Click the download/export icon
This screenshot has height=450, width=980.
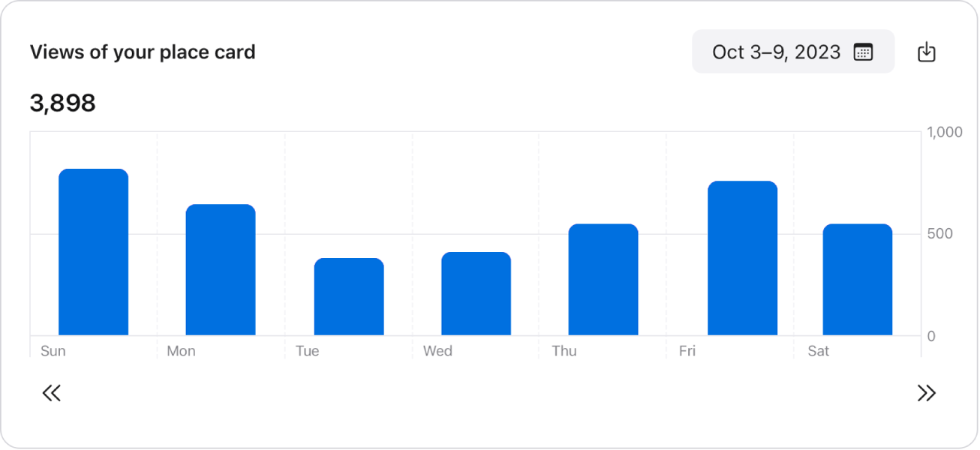[927, 52]
